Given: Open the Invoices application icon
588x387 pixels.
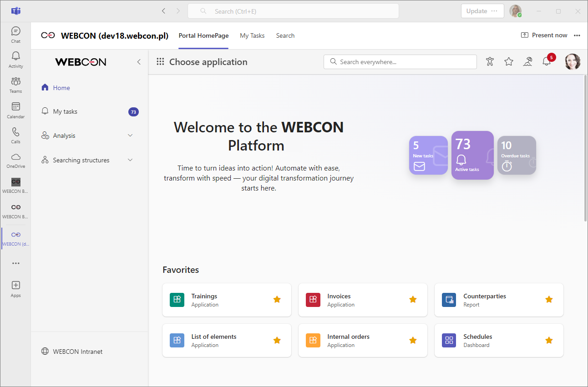Looking at the screenshot, I should [x=313, y=300].
